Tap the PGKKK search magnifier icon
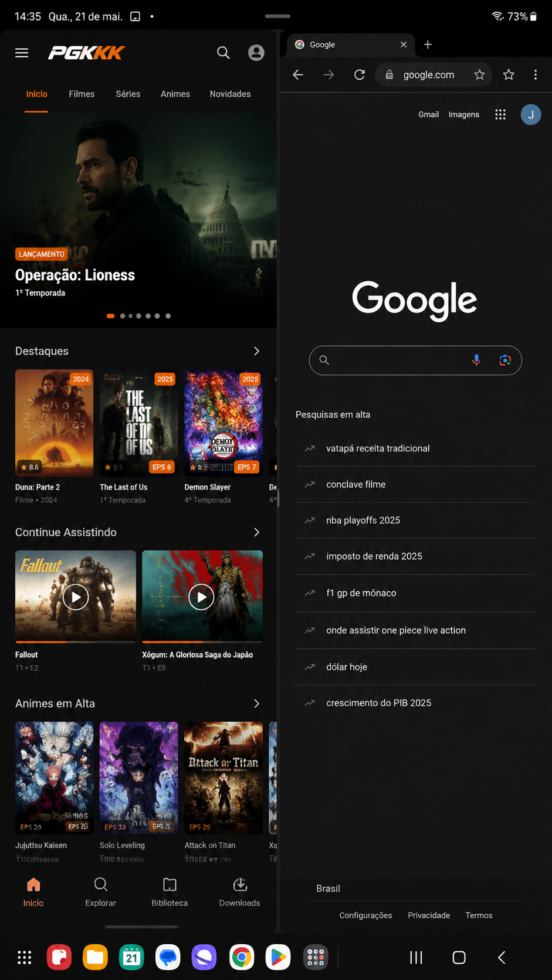 [223, 53]
